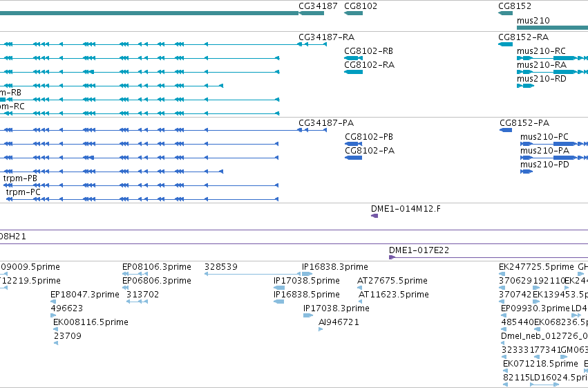Select the mus210-PA protein label
Viewport: 588px width, 388px height.
[544, 151]
